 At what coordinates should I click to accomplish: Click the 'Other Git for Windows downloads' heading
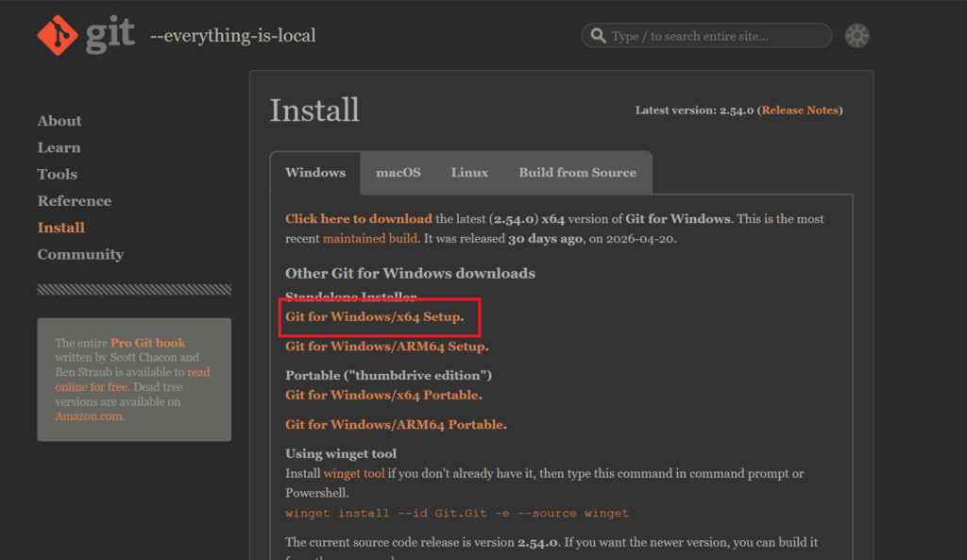pyautogui.click(x=410, y=273)
